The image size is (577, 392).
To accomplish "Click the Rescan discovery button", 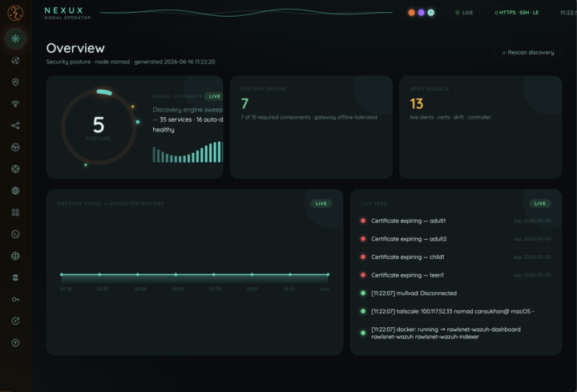I will 528,53.
